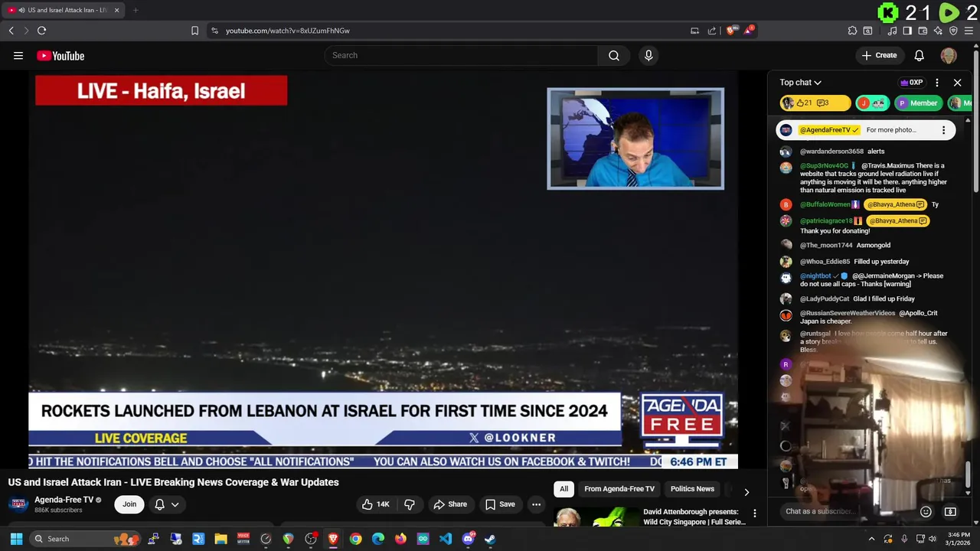The height and width of the screenshot is (551, 980).
Task: Open File Explorer from taskbar
Action: pyautogui.click(x=220, y=539)
